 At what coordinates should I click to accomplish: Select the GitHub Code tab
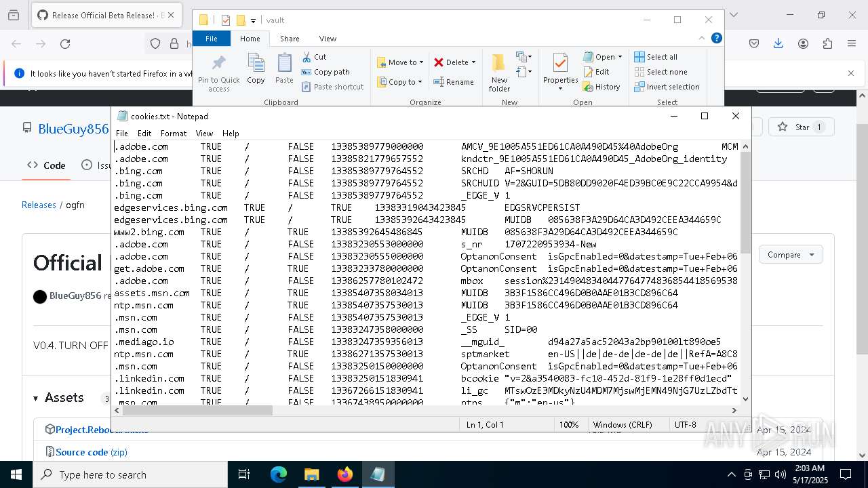point(46,165)
